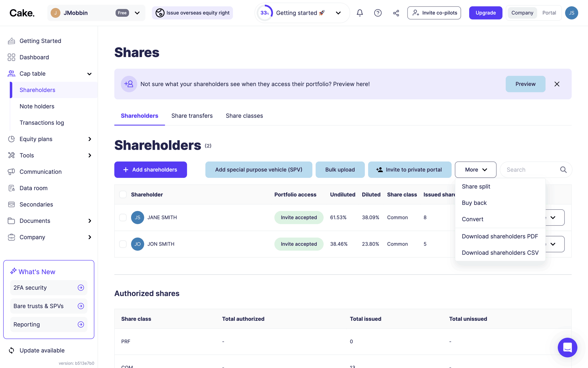Click the Communication megaphone icon

pyautogui.click(x=11, y=172)
